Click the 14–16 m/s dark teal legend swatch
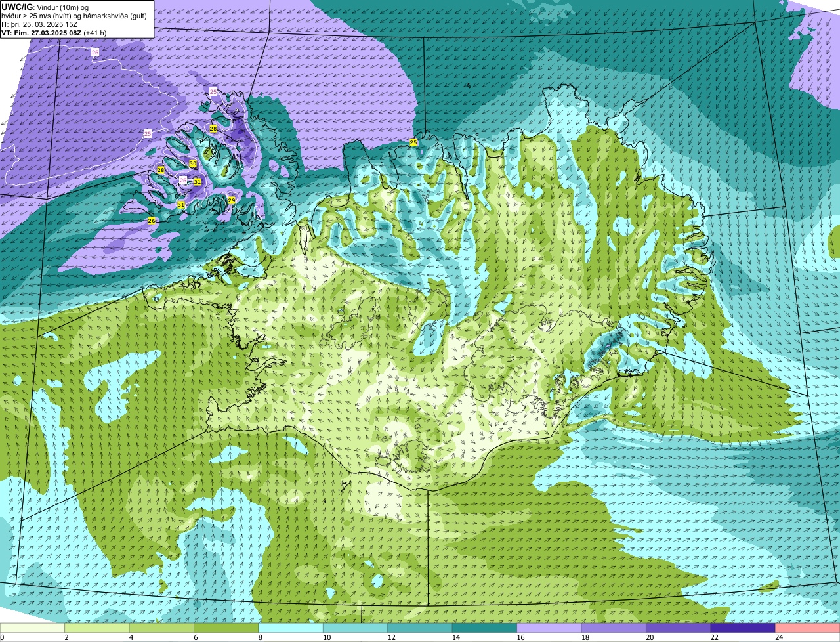Viewport: 840px width, 642px height. [486, 628]
